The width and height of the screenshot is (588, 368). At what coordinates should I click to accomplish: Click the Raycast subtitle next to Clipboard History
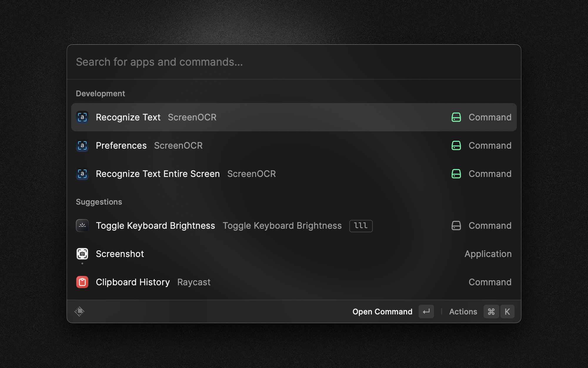tap(194, 282)
